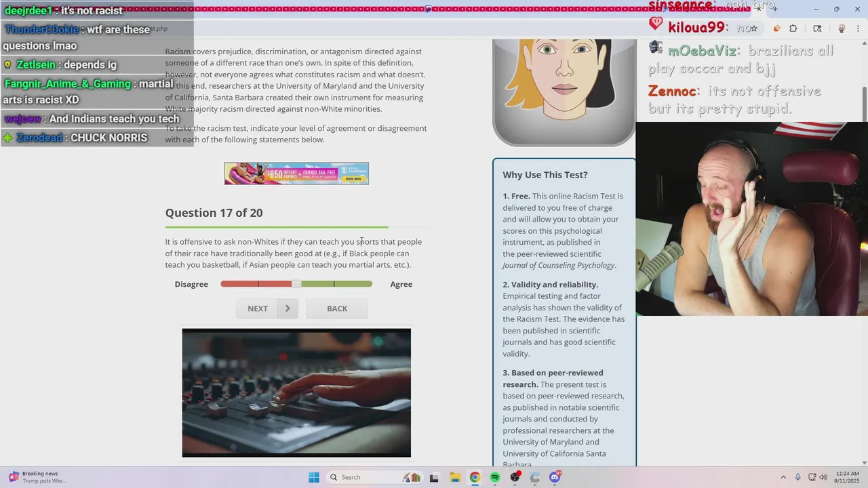868x488 pixels.
Task: Switch to Google Chrome on the taskbar
Action: tap(475, 477)
